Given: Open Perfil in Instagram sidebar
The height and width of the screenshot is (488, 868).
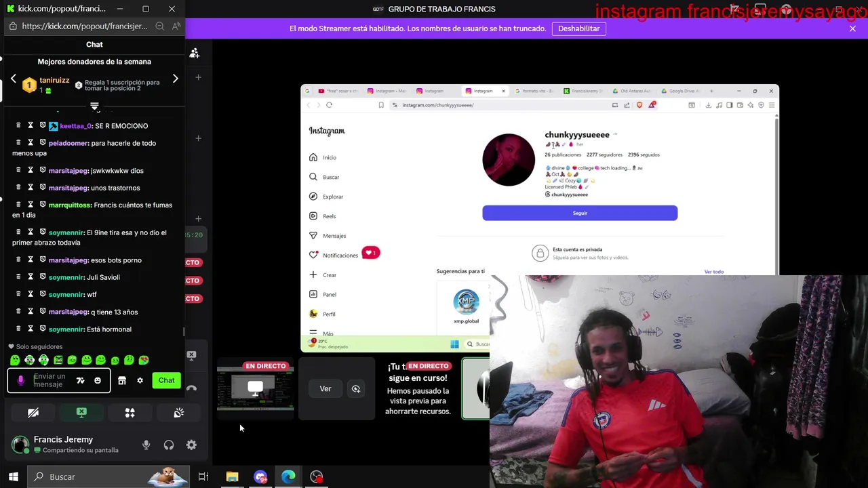Looking at the screenshot, I should pyautogui.click(x=323, y=314).
